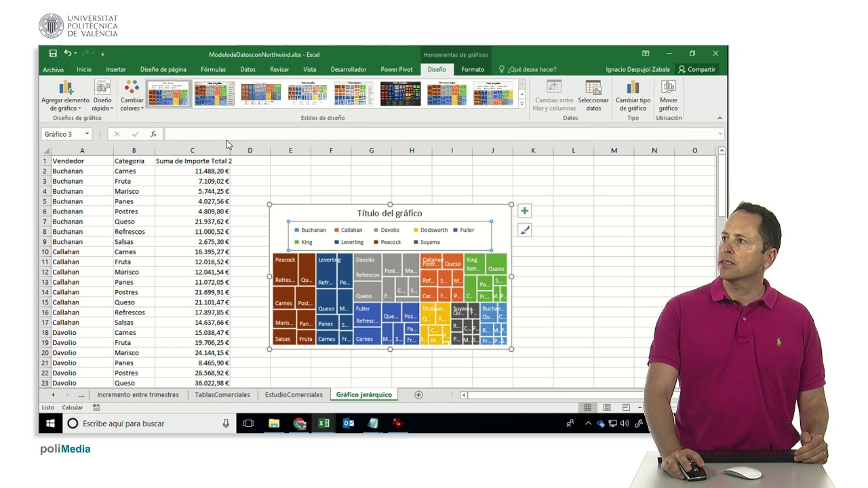Switch to Page Layout view icon
868x488 pixels.
click(x=607, y=407)
